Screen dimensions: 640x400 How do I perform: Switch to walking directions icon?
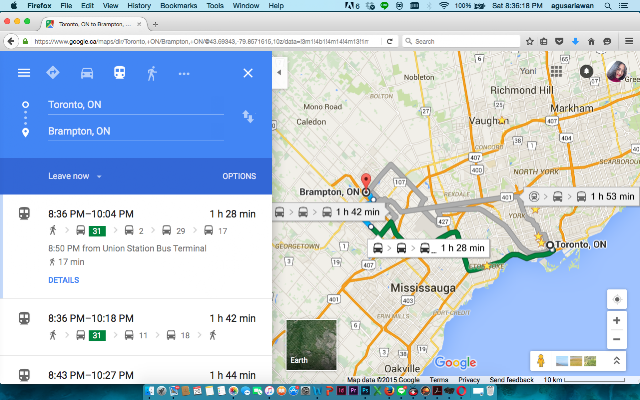click(152, 73)
